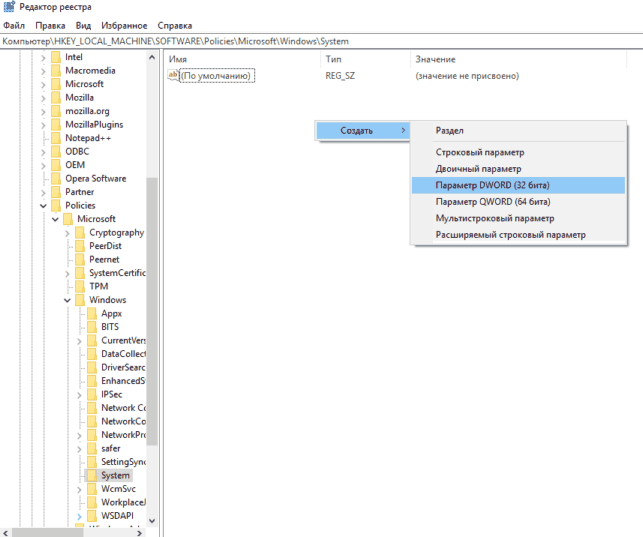This screenshot has width=643, height=537.
Task: Click the ODBC folder icon
Action: pos(56,152)
